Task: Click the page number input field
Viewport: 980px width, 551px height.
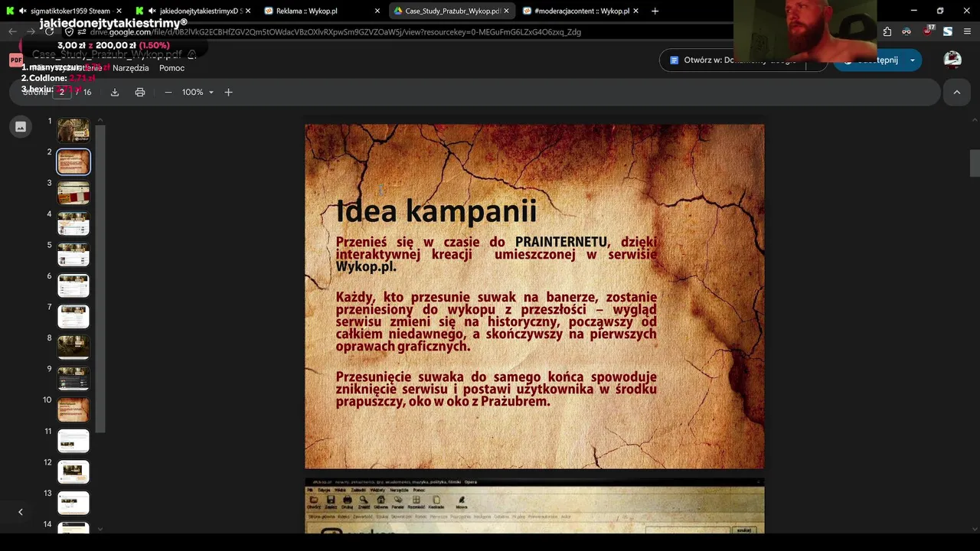Action: click(62, 92)
